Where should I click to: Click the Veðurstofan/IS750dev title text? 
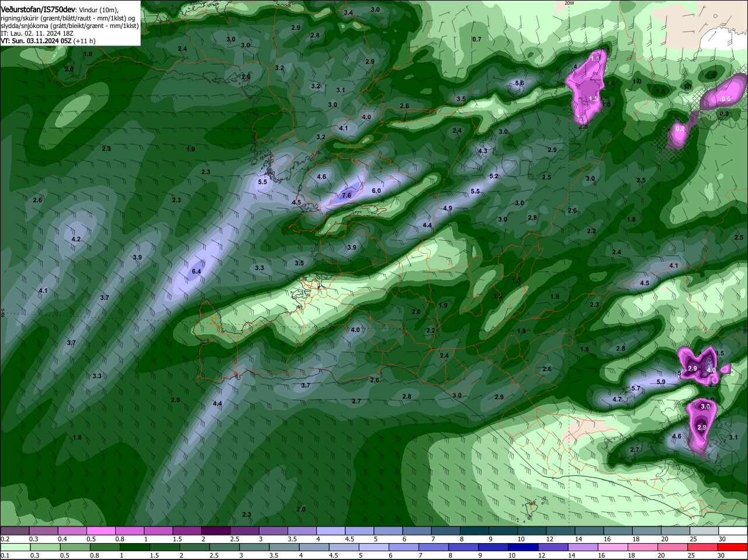pos(38,9)
